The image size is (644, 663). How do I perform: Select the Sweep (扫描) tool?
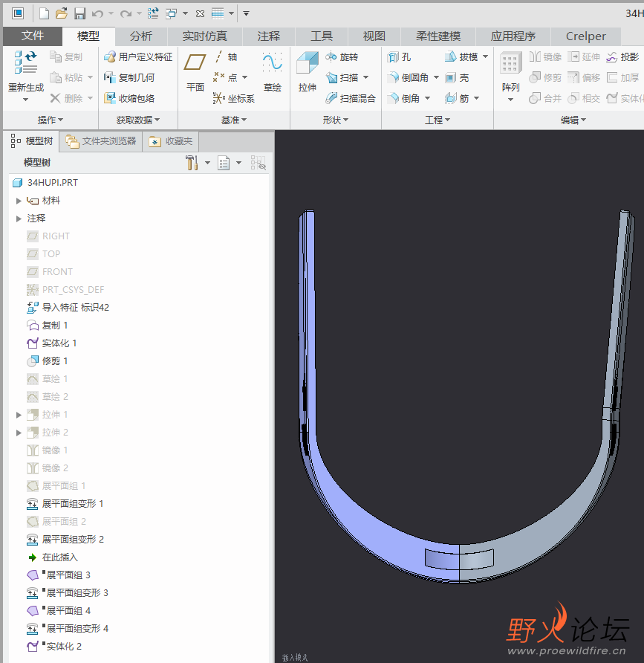click(342, 77)
